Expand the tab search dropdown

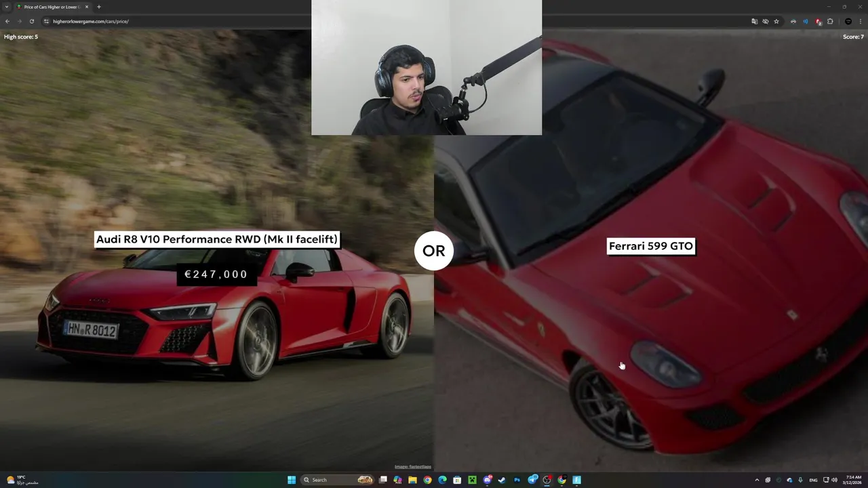pos(6,7)
